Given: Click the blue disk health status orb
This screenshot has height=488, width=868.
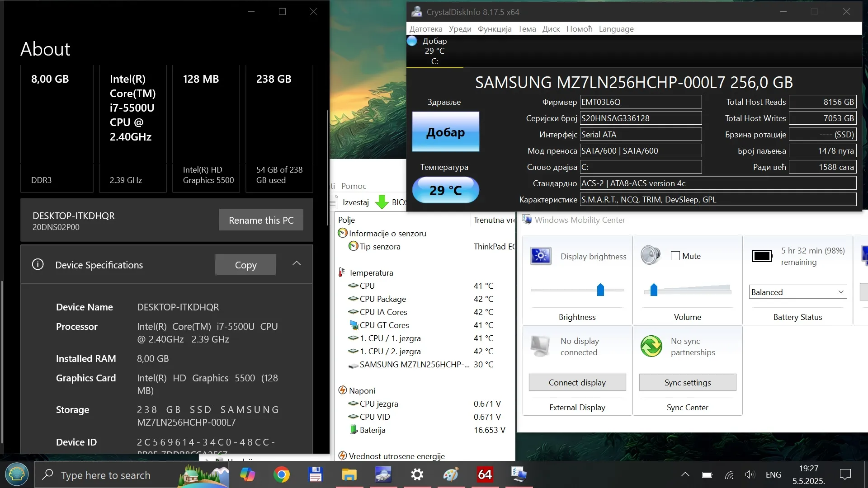Looking at the screenshot, I should tap(412, 41).
